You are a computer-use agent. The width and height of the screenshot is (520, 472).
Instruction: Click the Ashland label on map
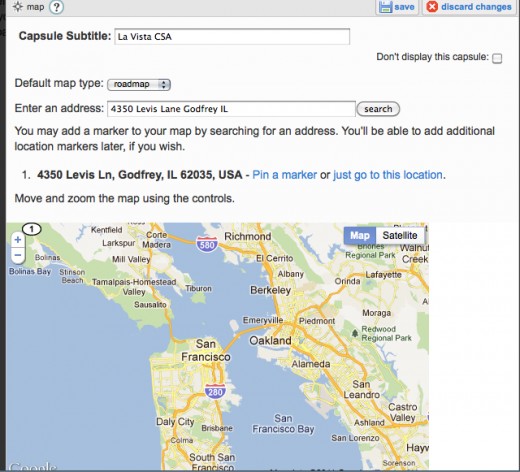pyautogui.click(x=369, y=423)
